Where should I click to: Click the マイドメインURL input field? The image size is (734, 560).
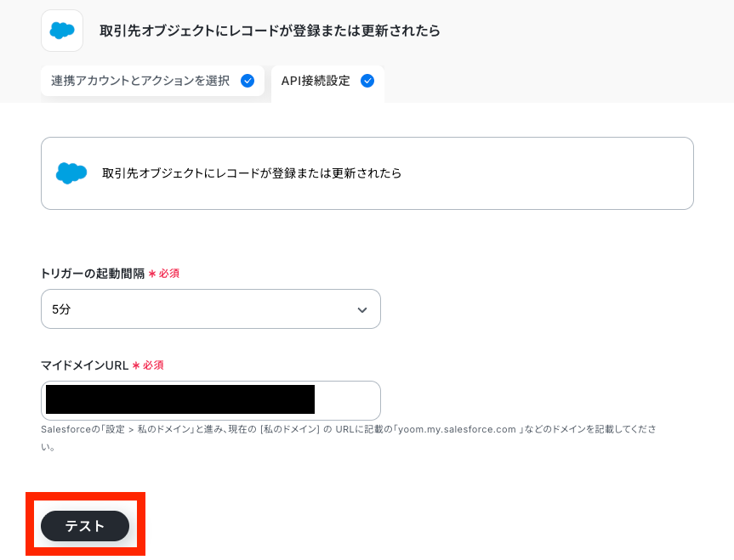[211, 400]
